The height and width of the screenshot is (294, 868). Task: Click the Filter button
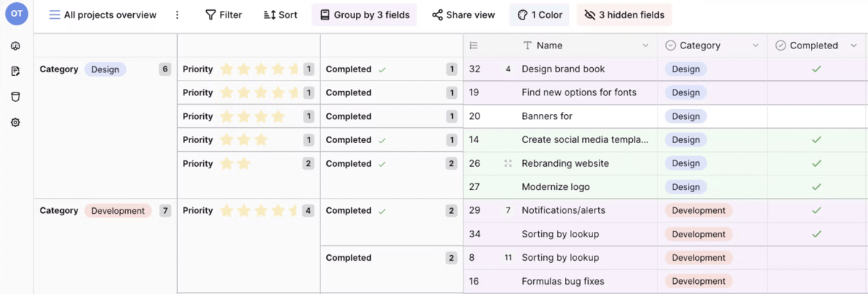[x=224, y=15]
